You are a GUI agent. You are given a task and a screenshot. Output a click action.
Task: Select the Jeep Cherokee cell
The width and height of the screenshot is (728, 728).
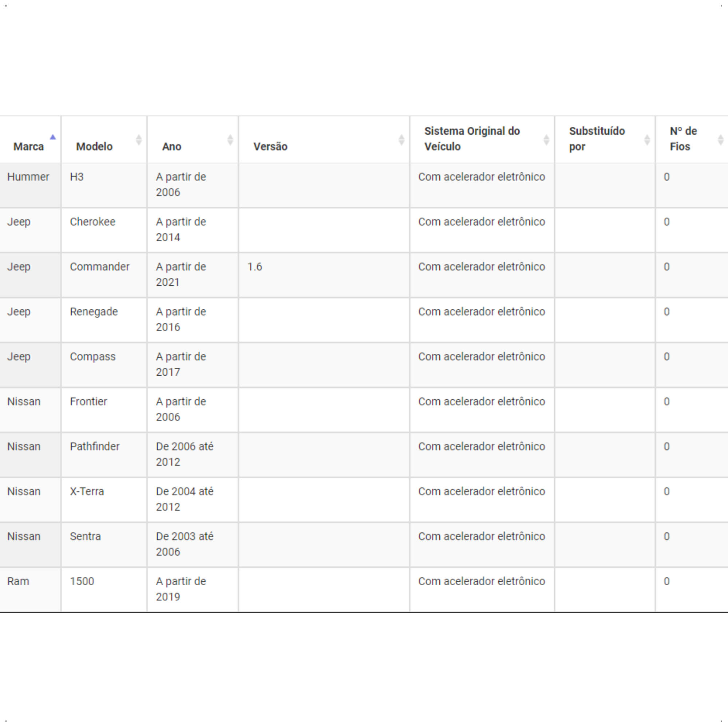click(x=92, y=222)
